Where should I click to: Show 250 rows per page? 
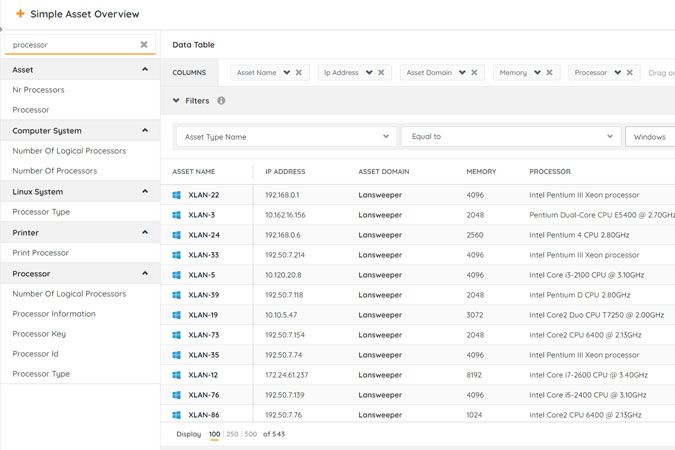pyautogui.click(x=233, y=434)
